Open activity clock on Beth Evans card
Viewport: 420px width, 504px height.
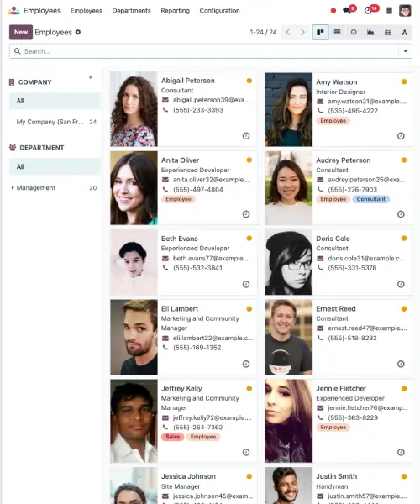pos(246,284)
